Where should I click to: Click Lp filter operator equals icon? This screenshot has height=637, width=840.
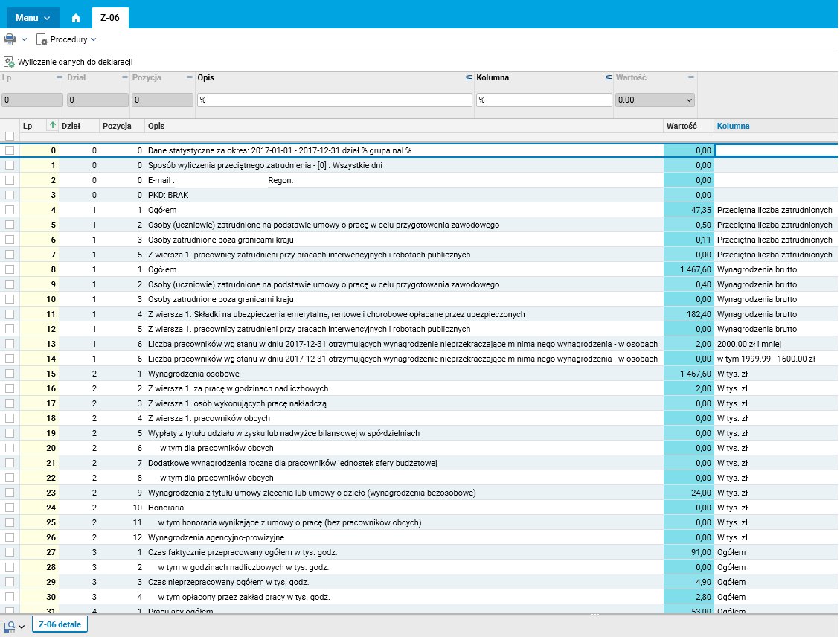point(60,77)
